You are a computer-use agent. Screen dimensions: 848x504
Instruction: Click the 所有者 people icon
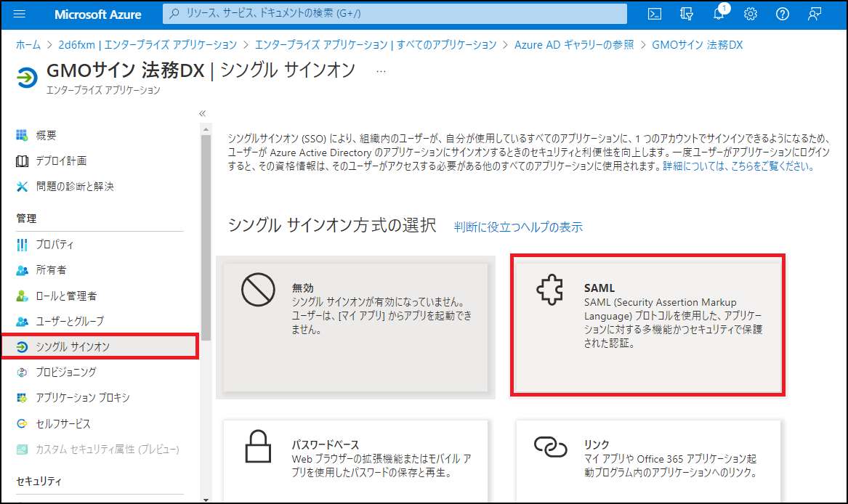(22, 270)
